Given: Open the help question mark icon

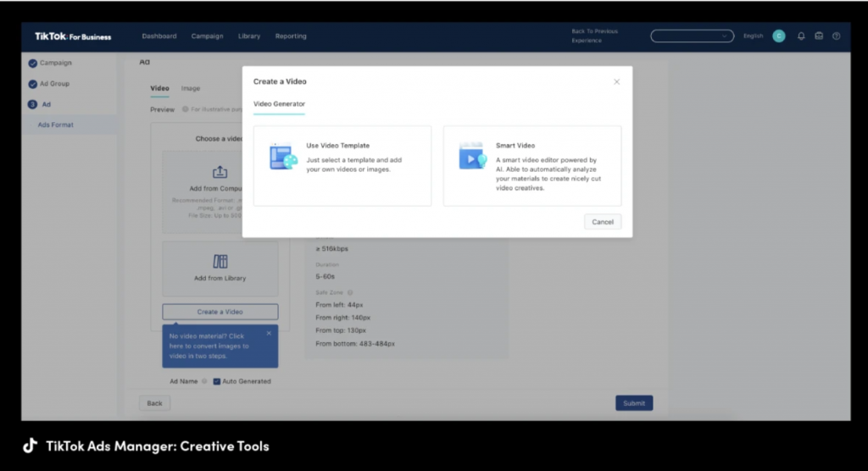Looking at the screenshot, I should (837, 36).
